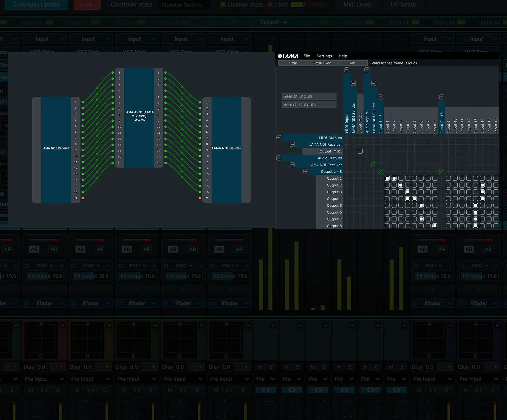Enable routing from Input 1 to Output 1
This screenshot has height=420, width=507.
click(x=387, y=178)
